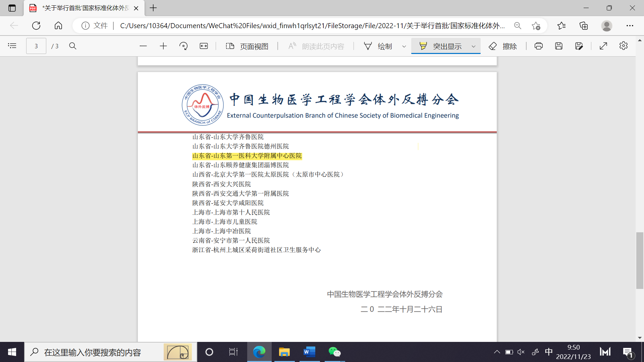The height and width of the screenshot is (362, 644).
Task: Click the 上海市儿童医院 line
Action: click(x=225, y=222)
